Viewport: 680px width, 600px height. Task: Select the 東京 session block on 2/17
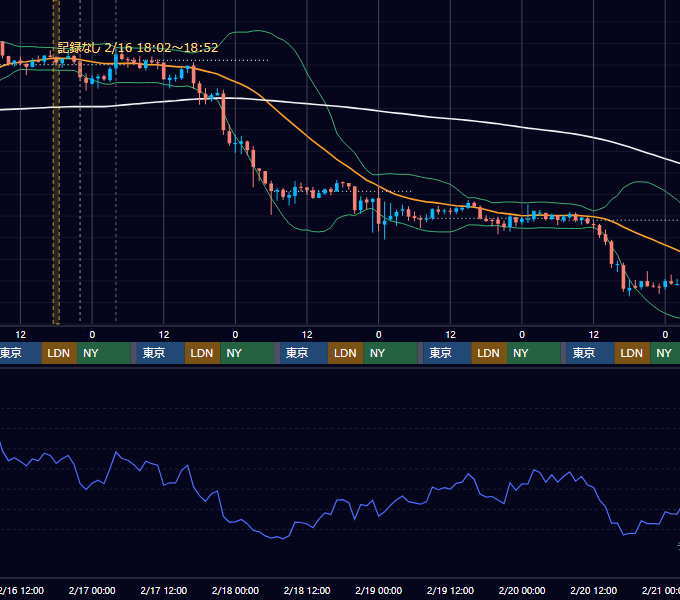click(160, 353)
